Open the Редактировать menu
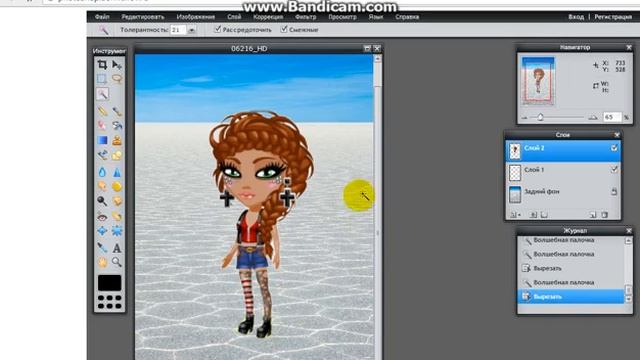Screen dimensions: 640x360 click(143, 17)
